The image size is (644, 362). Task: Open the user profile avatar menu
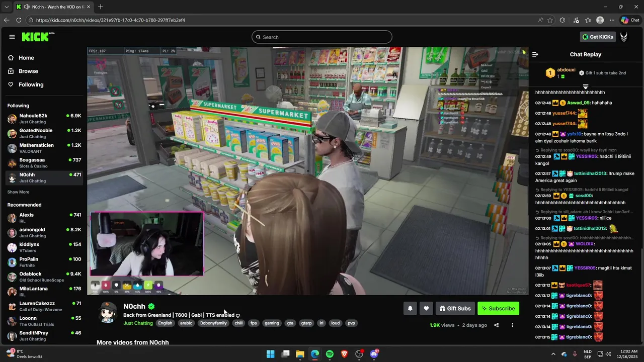(x=624, y=37)
